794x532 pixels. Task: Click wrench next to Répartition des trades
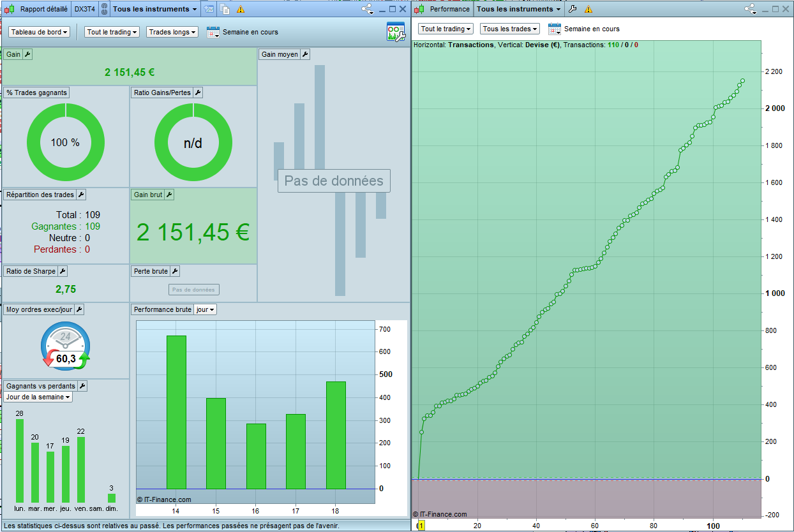(x=81, y=195)
